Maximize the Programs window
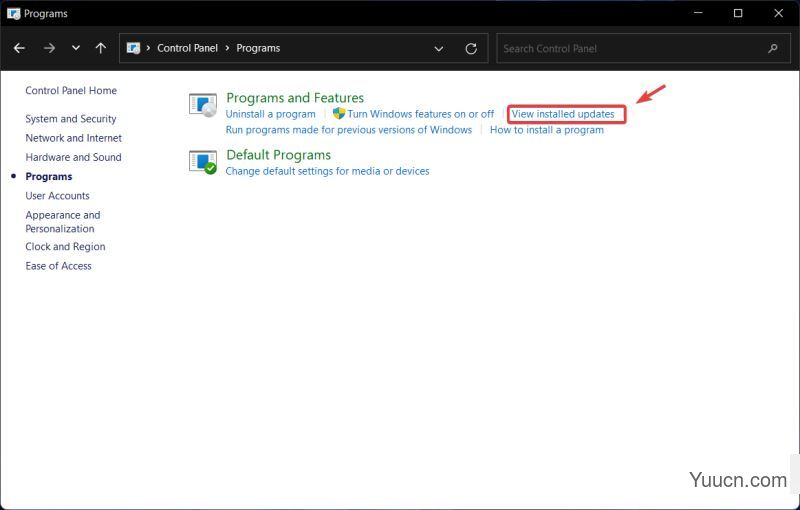Viewport: 800px width, 510px height. 738,13
